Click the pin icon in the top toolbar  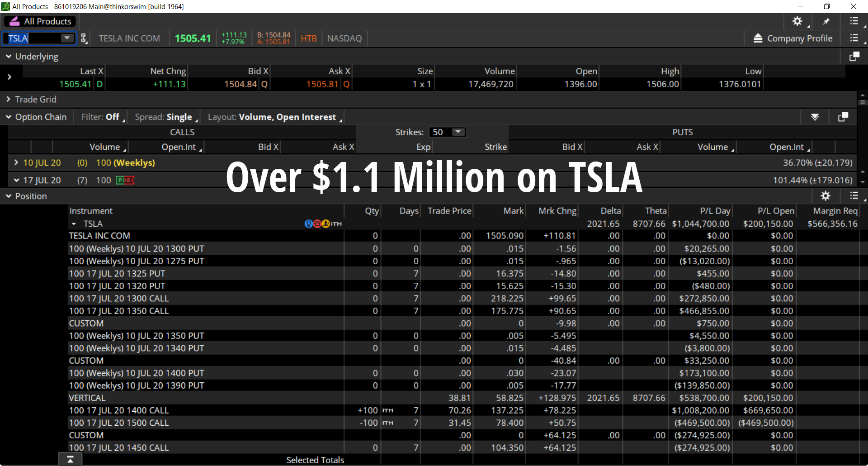coord(826,21)
